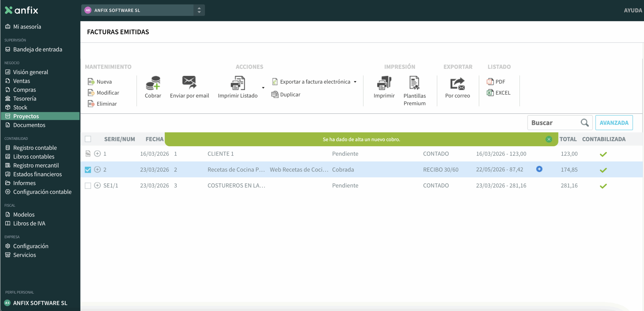
Task: Toggle the select-all header checkbox
Action: (88, 139)
